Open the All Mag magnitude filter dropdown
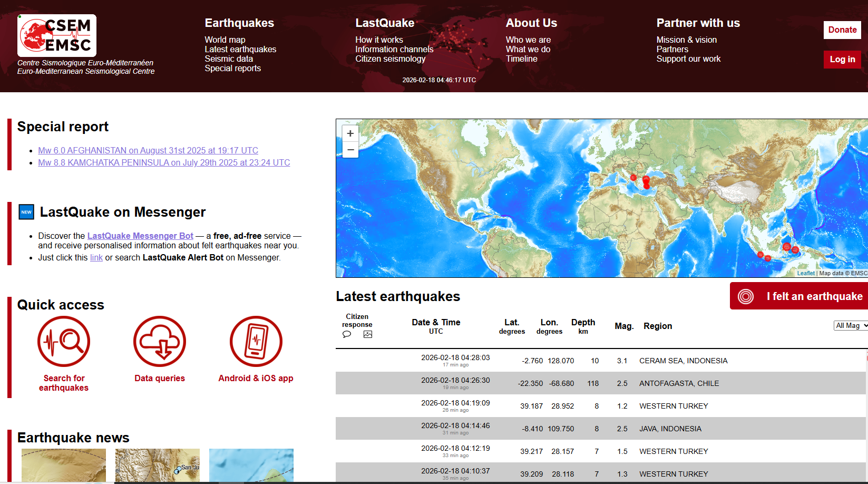The image size is (868, 484). (x=850, y=325)
